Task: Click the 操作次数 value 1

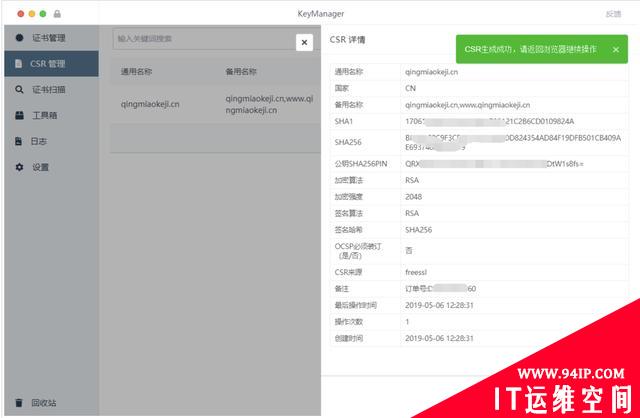Action: pyautogui.click(x=407, y=322)
